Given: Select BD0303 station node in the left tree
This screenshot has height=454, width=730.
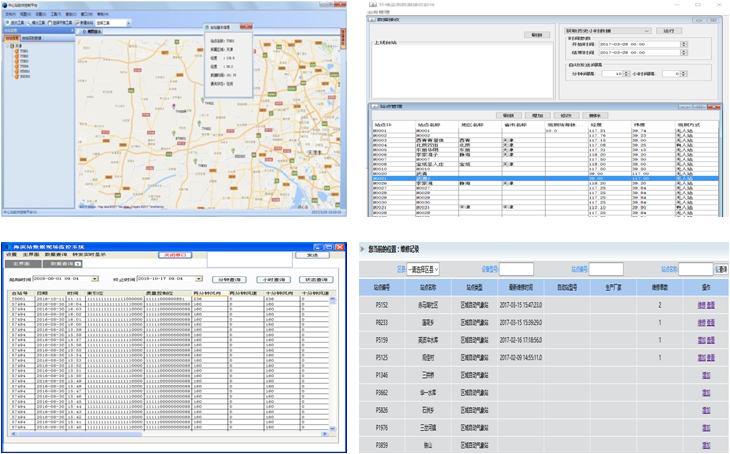Looking at the screenshot, I should [22, 76].
